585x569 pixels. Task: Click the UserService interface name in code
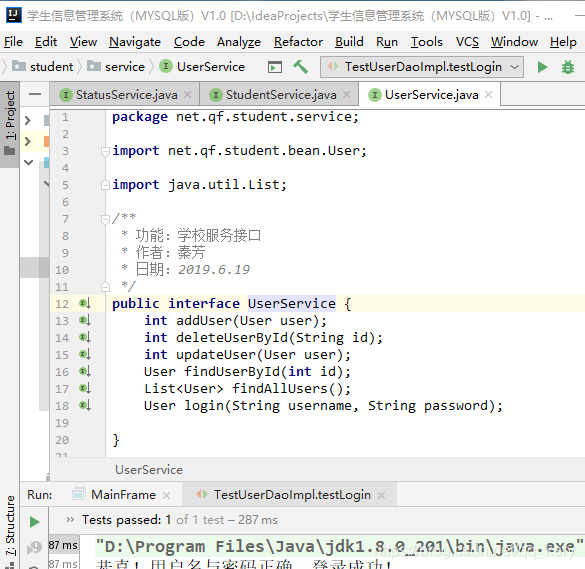292,304
